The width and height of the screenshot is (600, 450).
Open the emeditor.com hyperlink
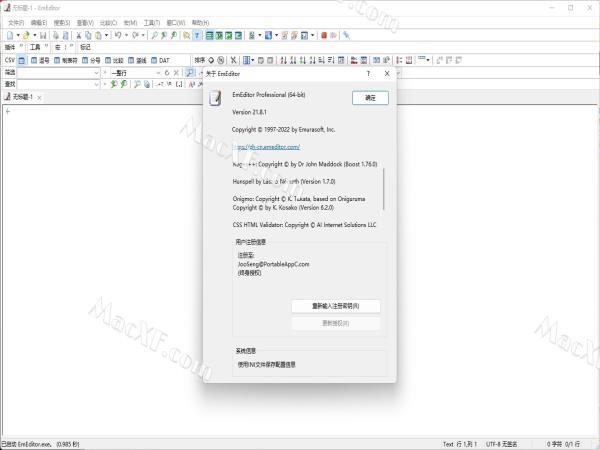266,147
